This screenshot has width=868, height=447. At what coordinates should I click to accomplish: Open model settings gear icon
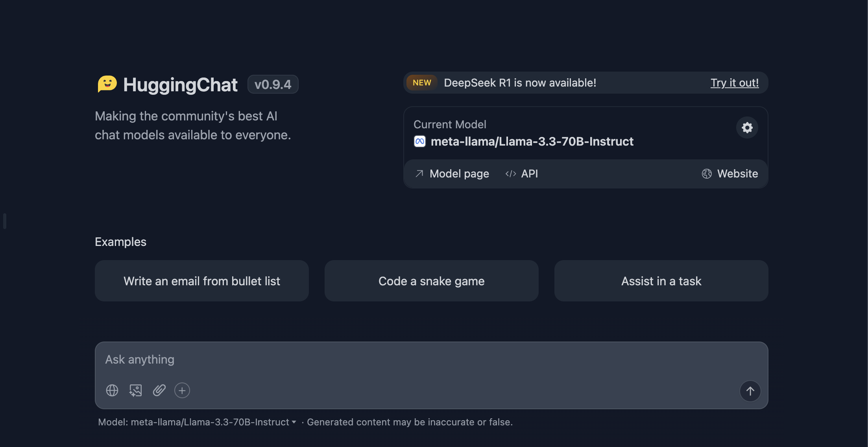tap(747, 127)
